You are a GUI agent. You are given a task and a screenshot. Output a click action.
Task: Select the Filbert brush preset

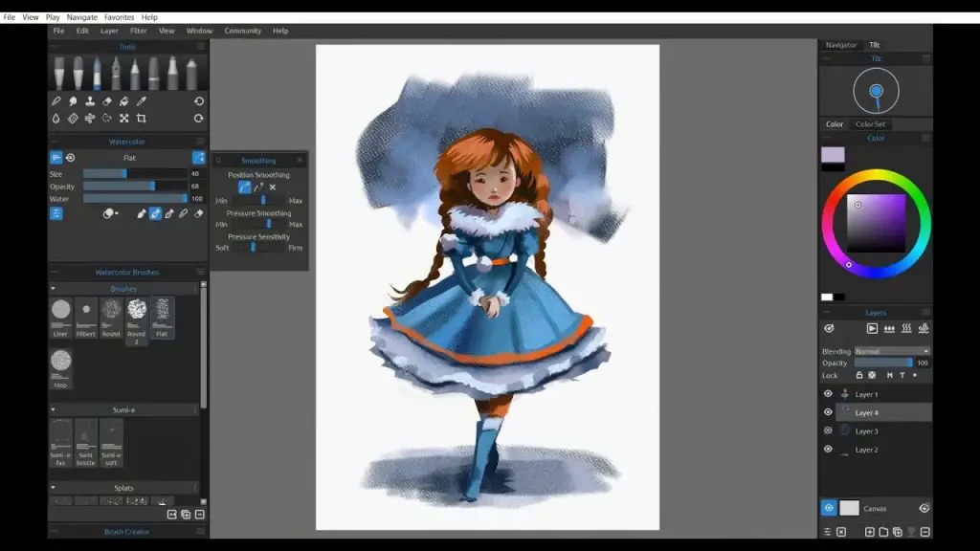(x=85, y=316)
